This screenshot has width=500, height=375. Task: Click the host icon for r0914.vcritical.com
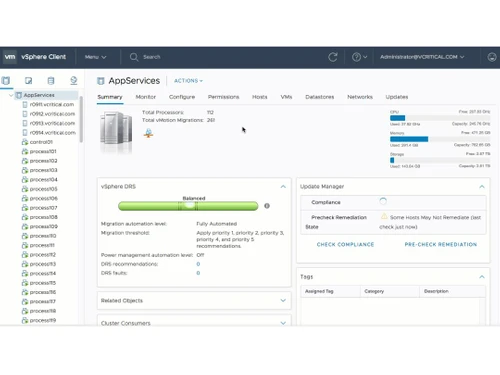point(25,133)
